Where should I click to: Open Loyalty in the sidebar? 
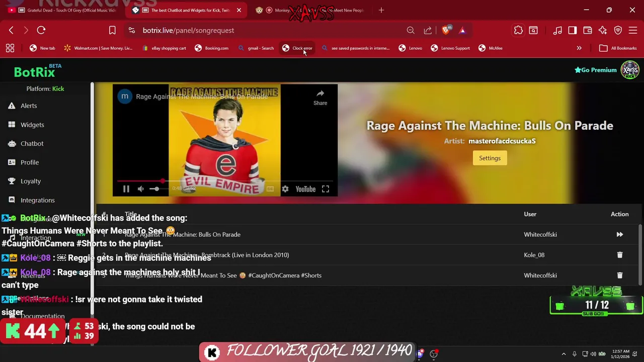[x=31, y=181]
